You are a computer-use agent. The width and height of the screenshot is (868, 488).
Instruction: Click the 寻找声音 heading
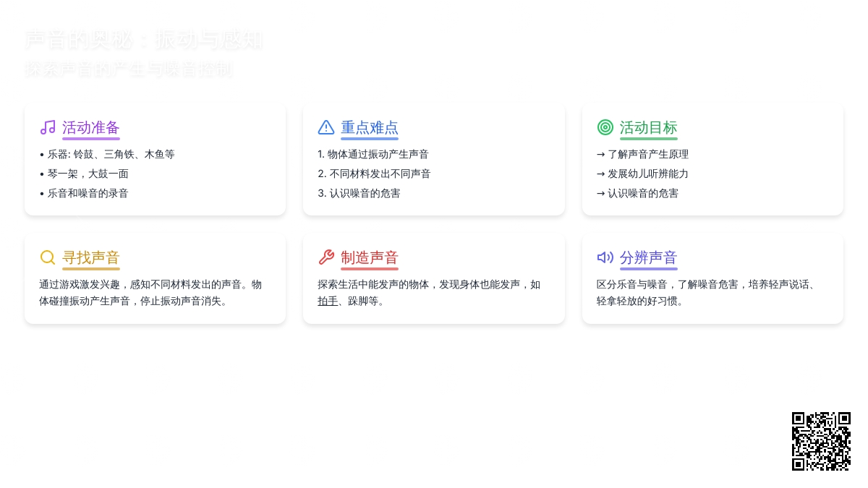[91, 258]
